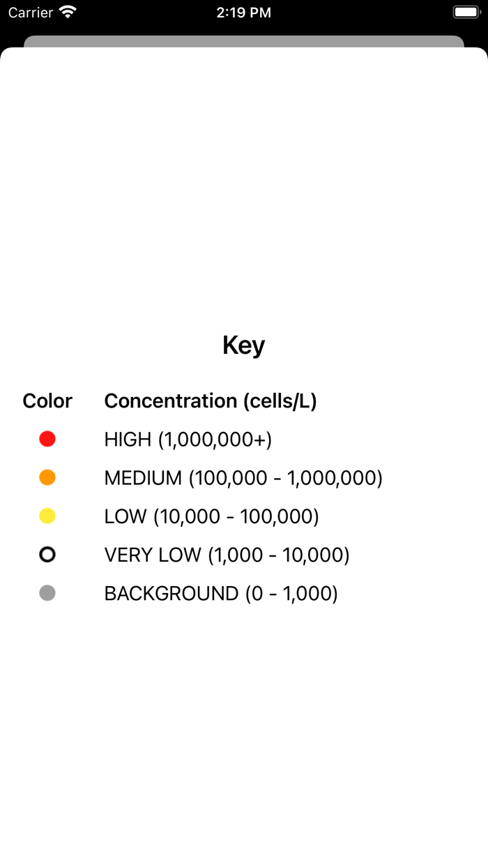Tap the empty white space below BACKGROUND row
Image resolution: width=488 pixels, height=868 pixels.
pos(243,726)
